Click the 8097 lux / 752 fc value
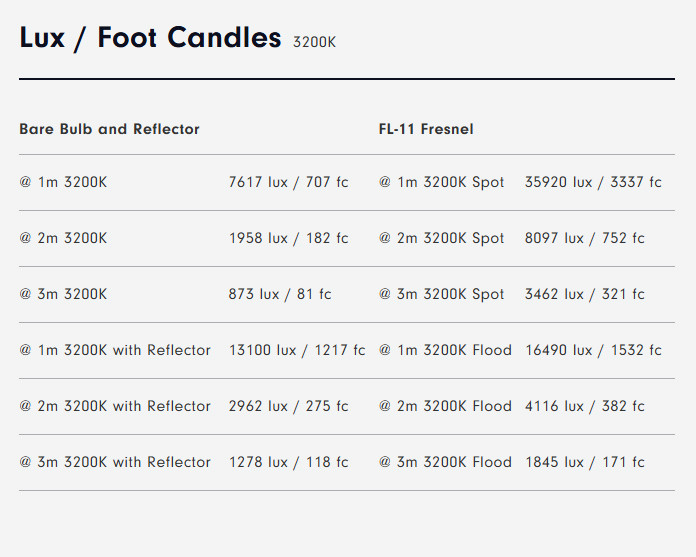Image resolution: width=696 pixels, height=557 pixels. (x=585, y=238)
